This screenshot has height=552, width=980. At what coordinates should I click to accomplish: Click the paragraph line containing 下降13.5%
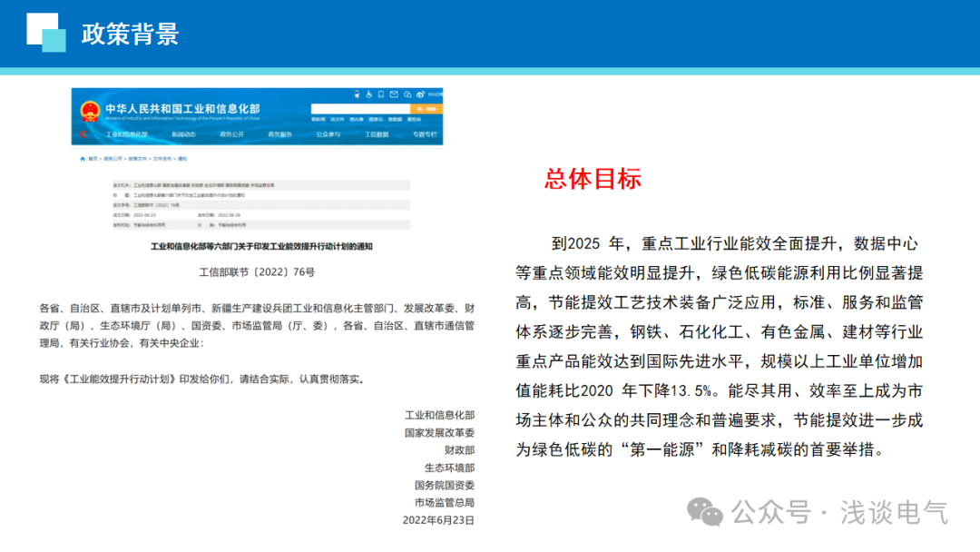(720, 391)
